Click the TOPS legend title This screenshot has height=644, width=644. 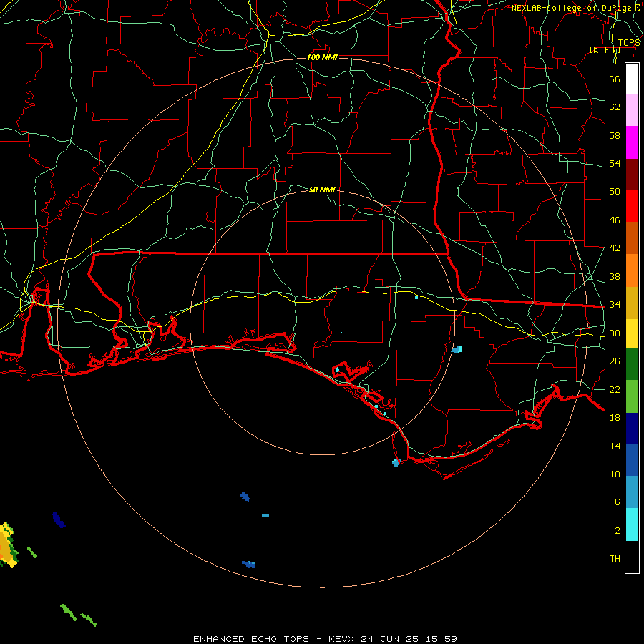tap(629, 42)
